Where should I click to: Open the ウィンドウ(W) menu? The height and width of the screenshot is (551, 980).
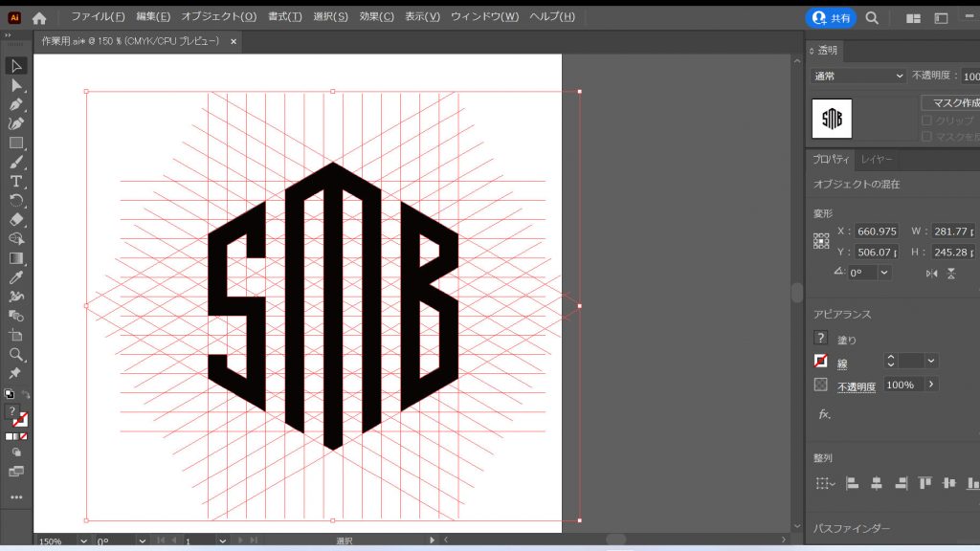point(484,17)
